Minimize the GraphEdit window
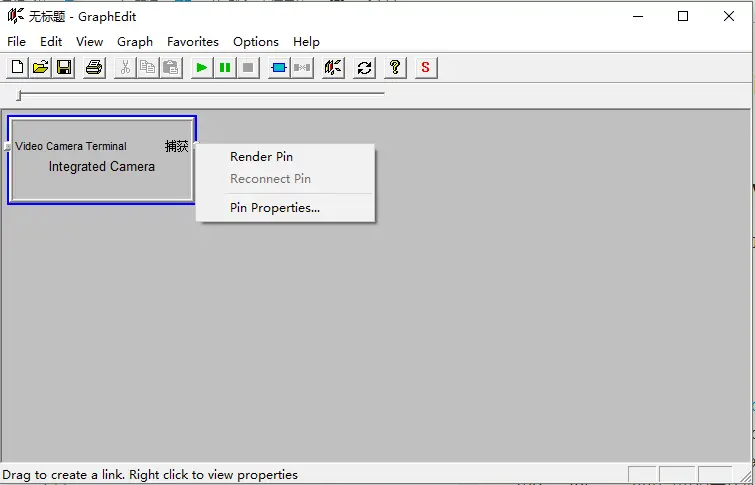The width and height of the screenshot is (755, 485). point(638,16)
